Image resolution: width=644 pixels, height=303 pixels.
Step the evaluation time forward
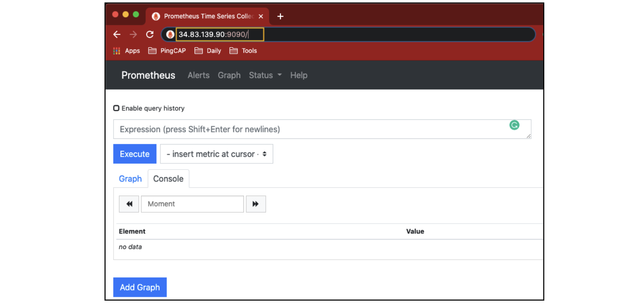[x=256, y=204]
